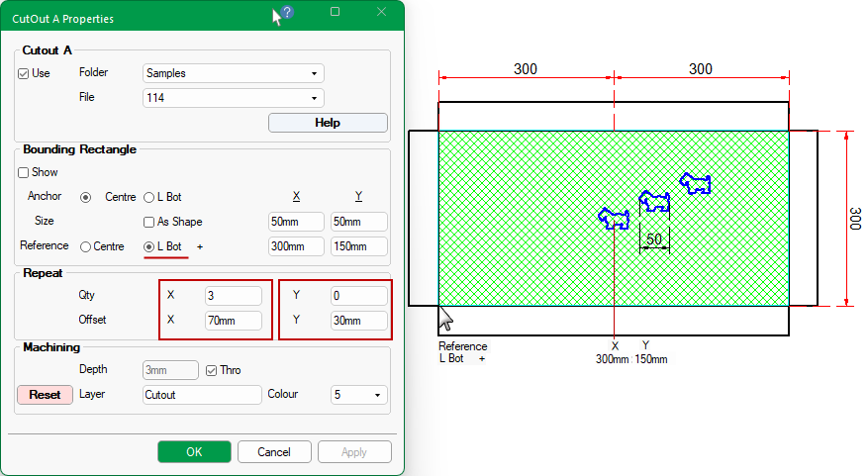Click the Y column header in Bounding Rectangle
Viewport: 868px width, 476px height.
pos(358,197)
